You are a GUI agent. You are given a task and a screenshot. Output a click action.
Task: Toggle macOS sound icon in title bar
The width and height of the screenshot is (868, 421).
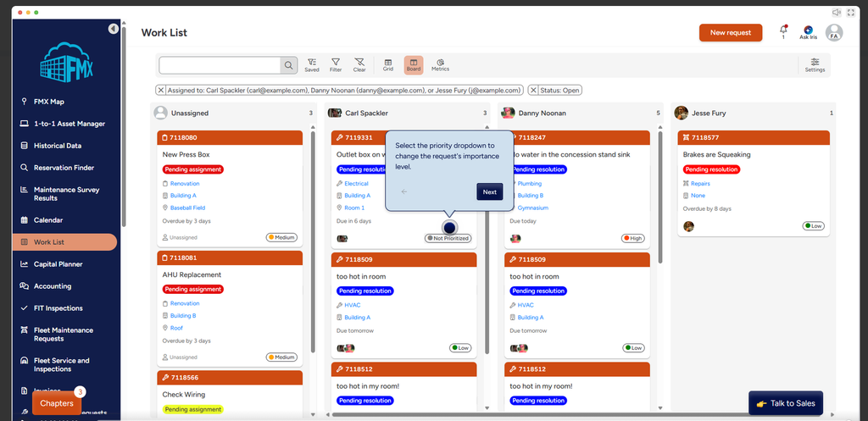[837, 12]
